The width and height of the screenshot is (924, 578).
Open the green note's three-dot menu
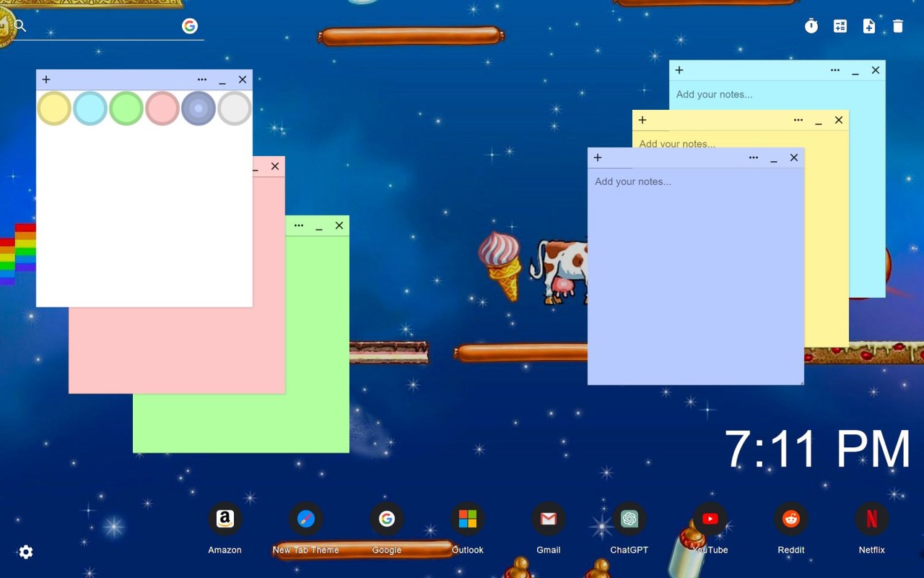click(299, 225)
